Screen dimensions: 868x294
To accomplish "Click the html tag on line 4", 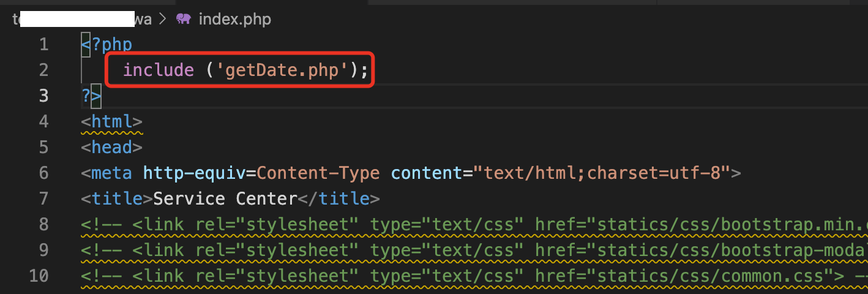I will (111, 121).
